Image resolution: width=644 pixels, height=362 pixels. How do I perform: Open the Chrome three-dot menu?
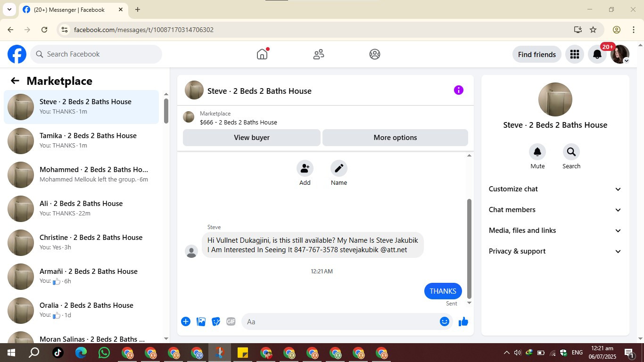(633, 30)
